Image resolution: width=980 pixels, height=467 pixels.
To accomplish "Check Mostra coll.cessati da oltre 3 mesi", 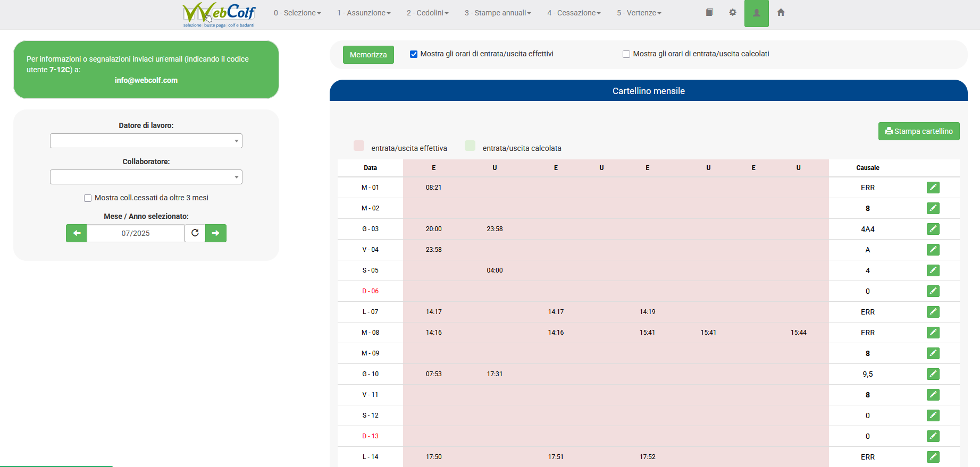I will 88,198.
